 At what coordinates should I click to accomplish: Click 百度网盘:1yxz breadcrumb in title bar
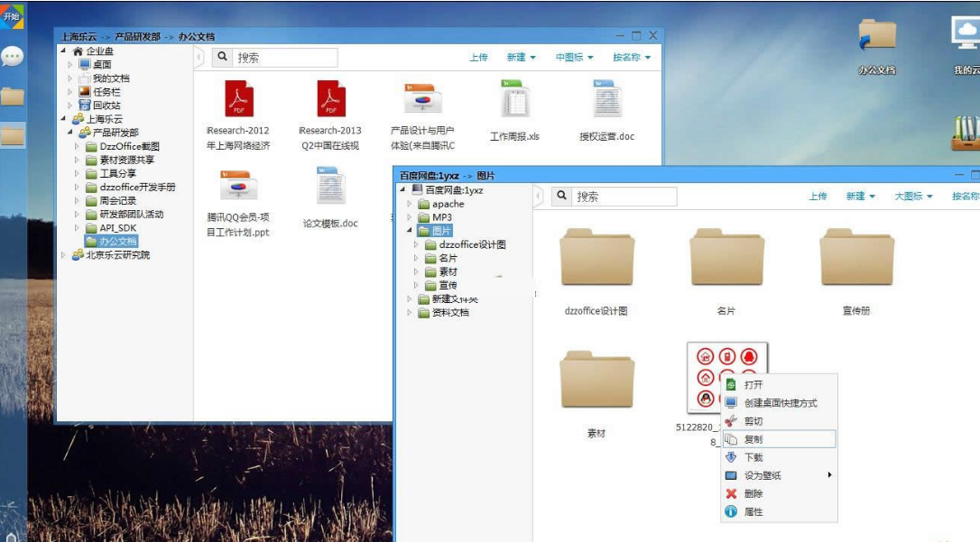429,176
